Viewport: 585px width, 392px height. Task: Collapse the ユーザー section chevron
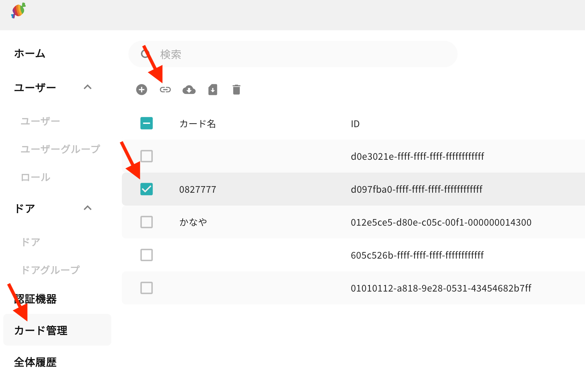coord(88,87)
